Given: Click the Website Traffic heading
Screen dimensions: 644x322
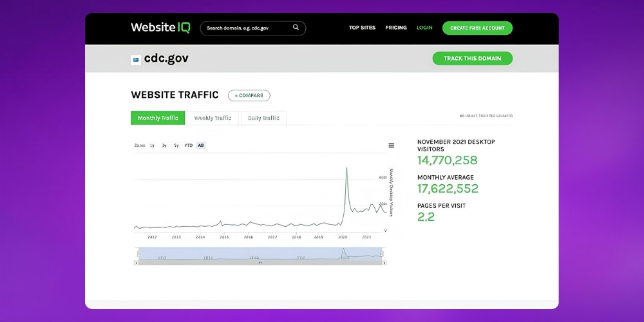Looking at the screenshot, I should point(175,95).
